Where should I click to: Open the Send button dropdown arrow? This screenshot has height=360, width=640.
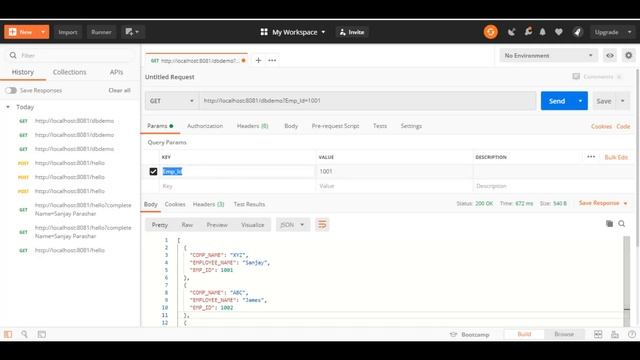[580, 101]
